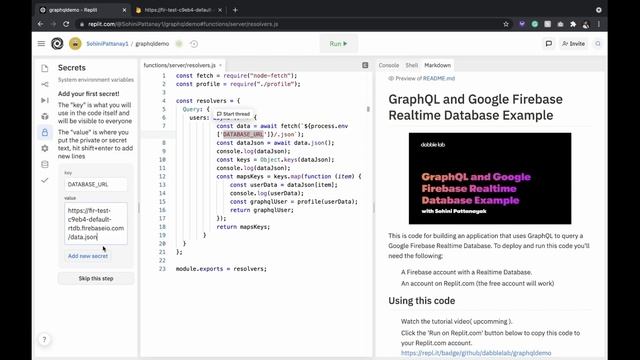Open the hamburger main menu
Image resolution: width=640 pixels, height=360 pixels.
(x=41, y=44)
